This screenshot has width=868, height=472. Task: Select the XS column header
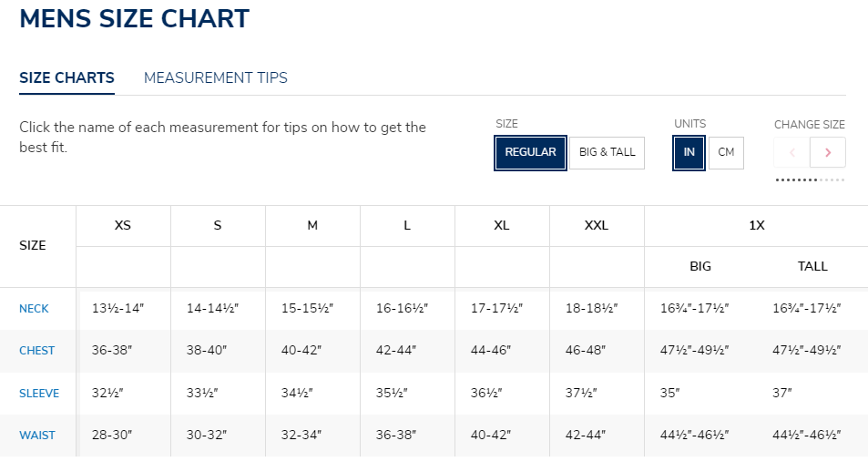click(123, 225)
